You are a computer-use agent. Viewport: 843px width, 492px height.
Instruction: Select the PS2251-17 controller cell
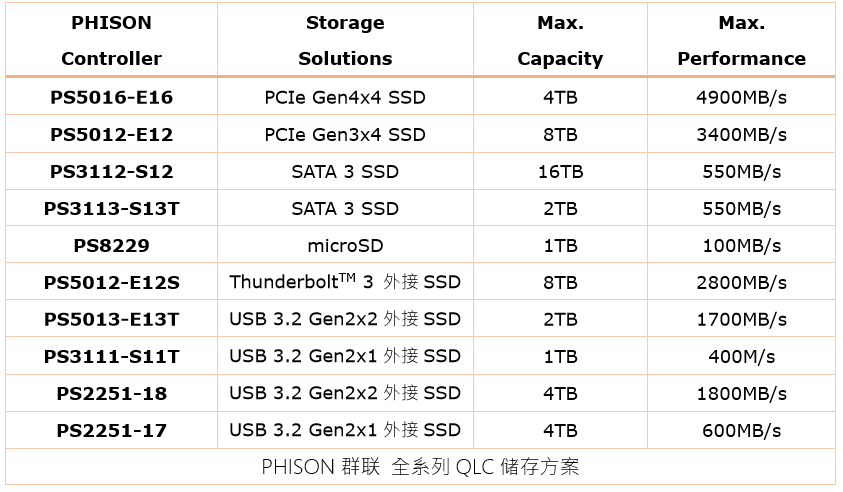(x=111, y=431)
